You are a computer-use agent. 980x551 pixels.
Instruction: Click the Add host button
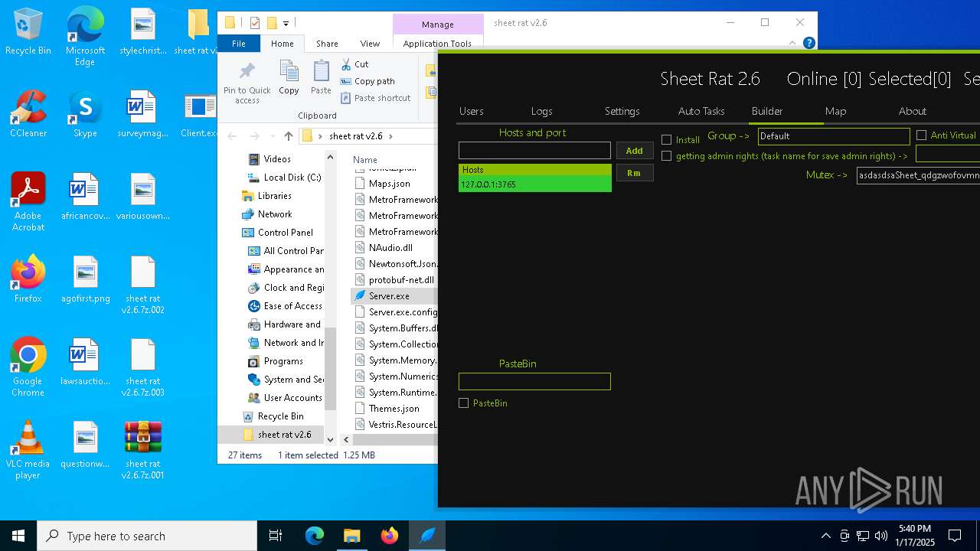tap(635, 151)
